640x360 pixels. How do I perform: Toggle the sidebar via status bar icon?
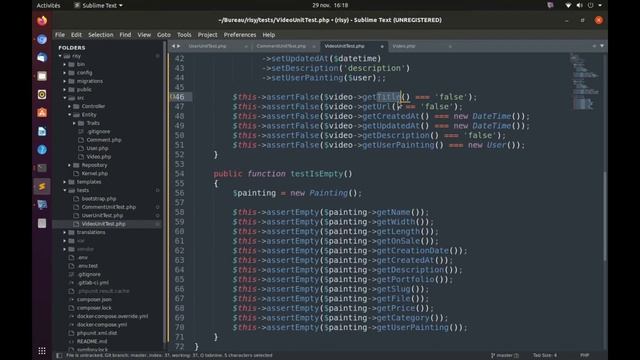pos(59,356)
